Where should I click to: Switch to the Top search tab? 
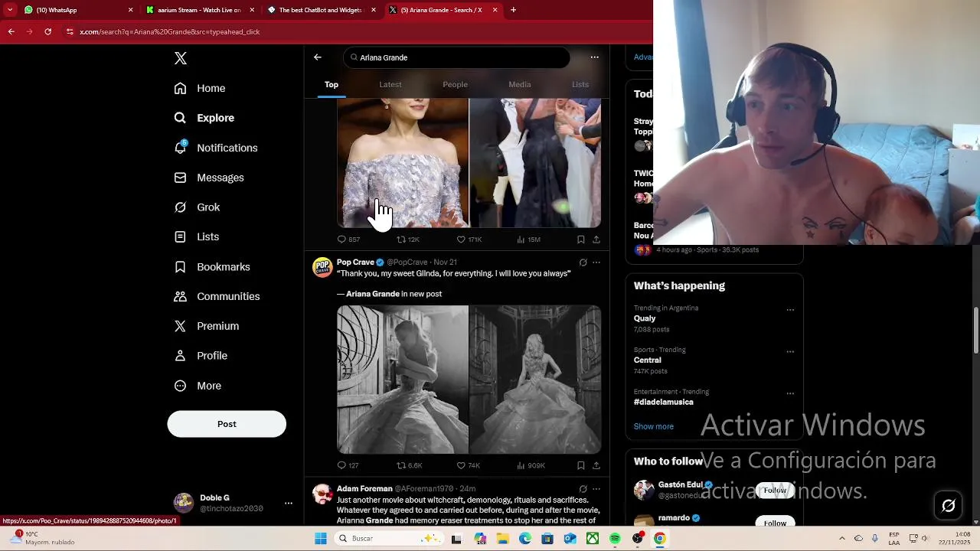(x=332, y=84)
